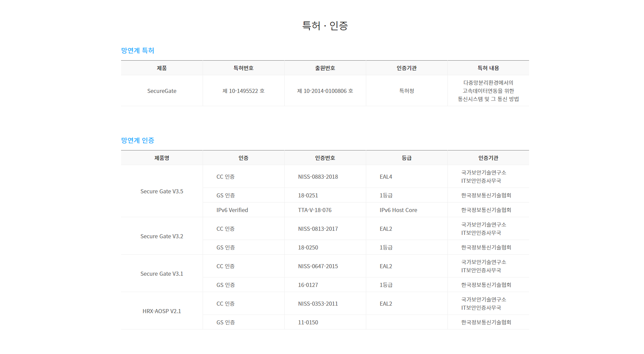The image size is (644, 354).
Task: Click 한국정보통신기술협회 in the TTA-V-18-076 row
Action: [486, 210]
